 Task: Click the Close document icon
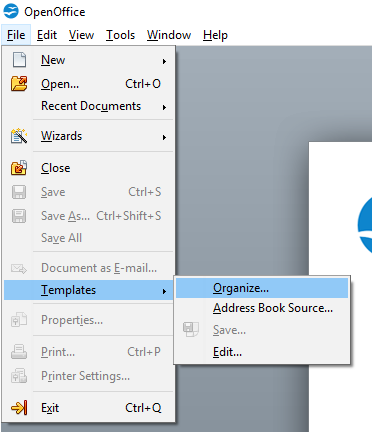tap(19, 168)
